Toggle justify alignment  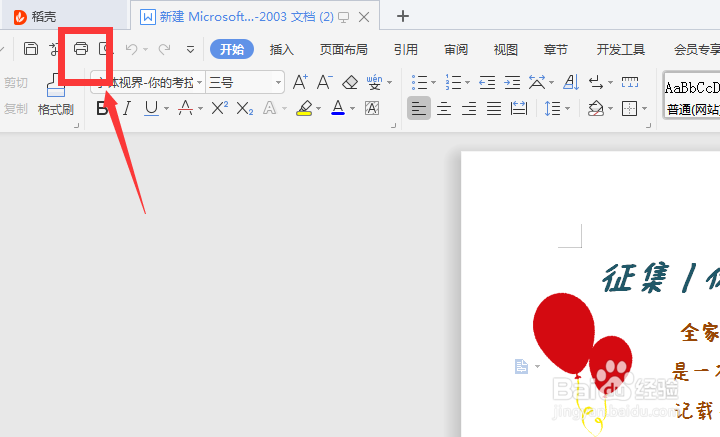[x=494, y=109]
